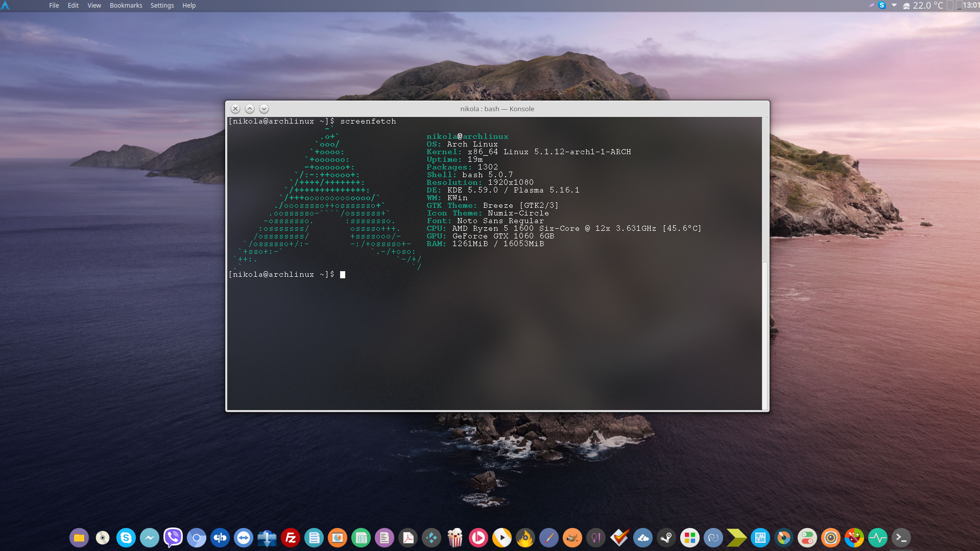Viewport: 980px width, 551px height.
Task: Launch GIMP from the dock
Action: (572, 537)
